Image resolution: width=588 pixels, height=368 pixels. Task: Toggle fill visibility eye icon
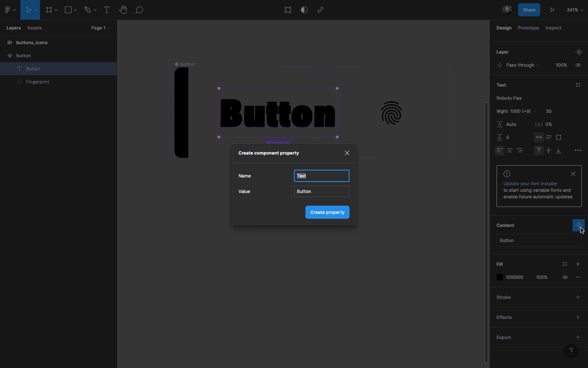tap(565, 277)
